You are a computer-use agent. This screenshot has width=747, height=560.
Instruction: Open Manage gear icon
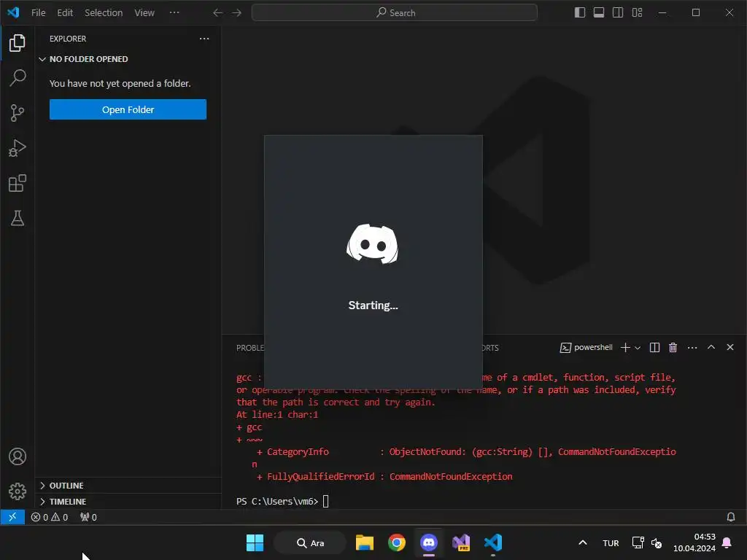click(x=18, y=491)
